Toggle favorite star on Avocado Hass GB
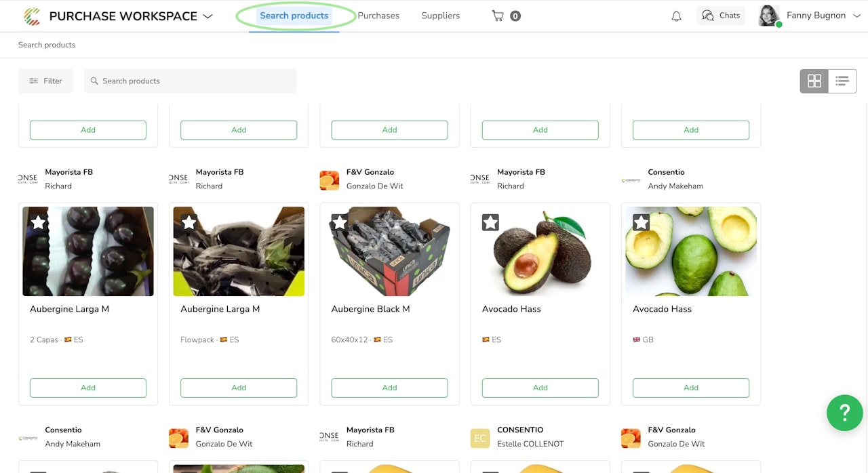Image resolution: width=868 pixels, height=473 pixels. click(x=641, y=222)
